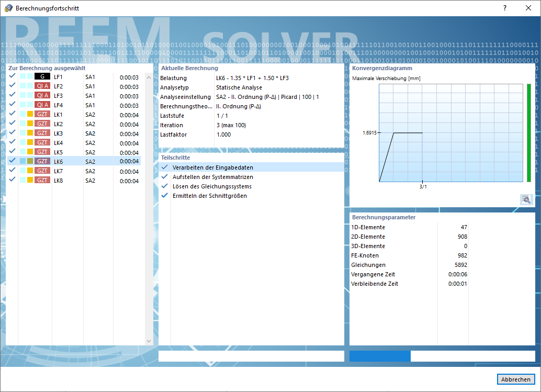Select step Ermitteln der Schnittgrößen

pos(252,196)
